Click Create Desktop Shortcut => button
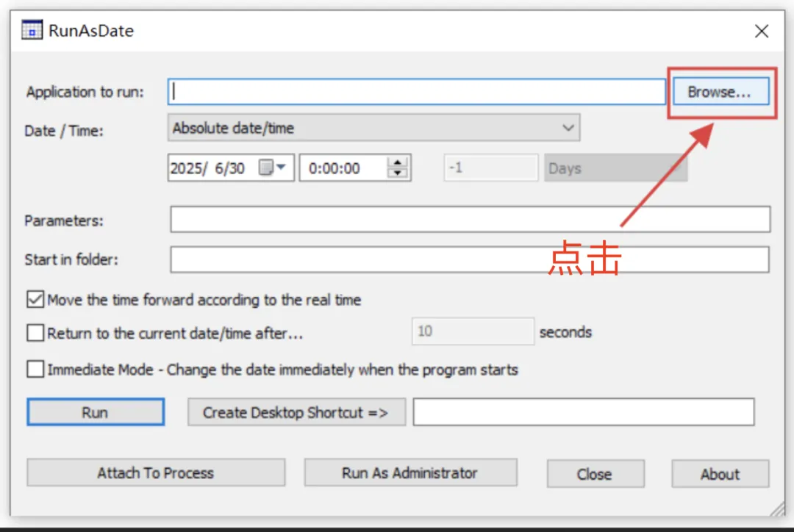Viewport: 794px width, 532px height. click(296, 412)
